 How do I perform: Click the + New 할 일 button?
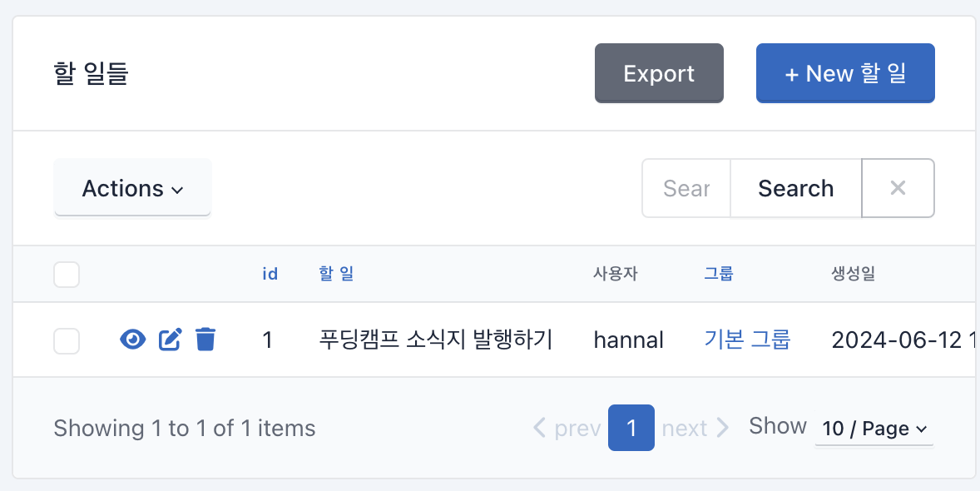(845, 73)
